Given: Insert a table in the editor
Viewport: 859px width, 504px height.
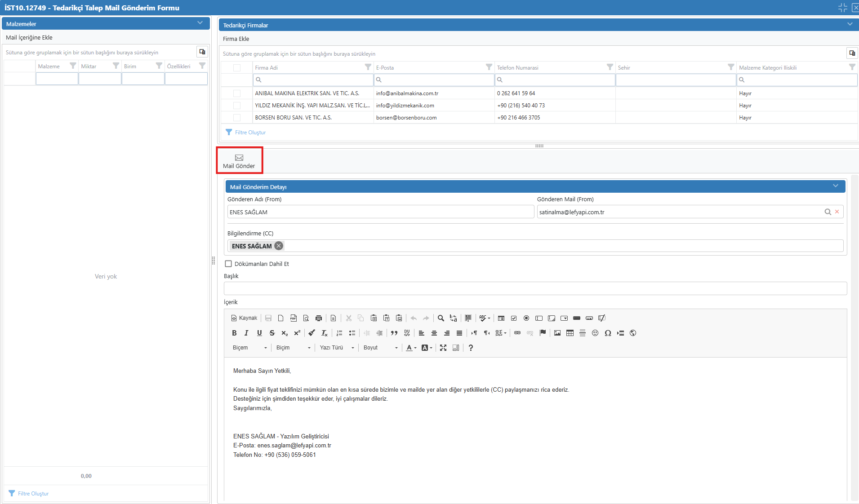Looking at the screenshot, I should point(570,333).
